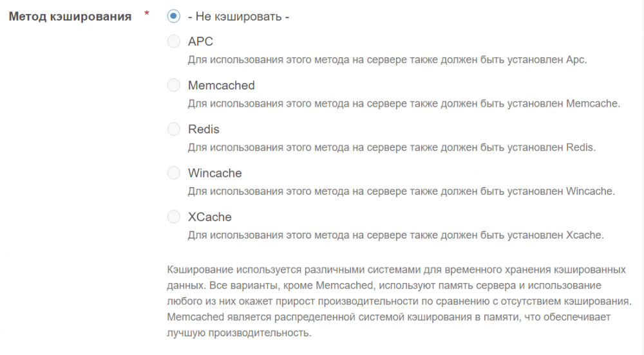
Task: Click the description under the Redis option
Action: [x=392, y=147]
